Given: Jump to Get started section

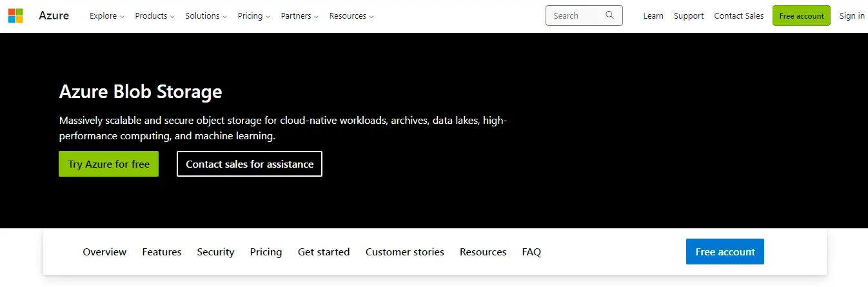Looking at the screenshot, I should pyautogui.click(x=324, y=252).
